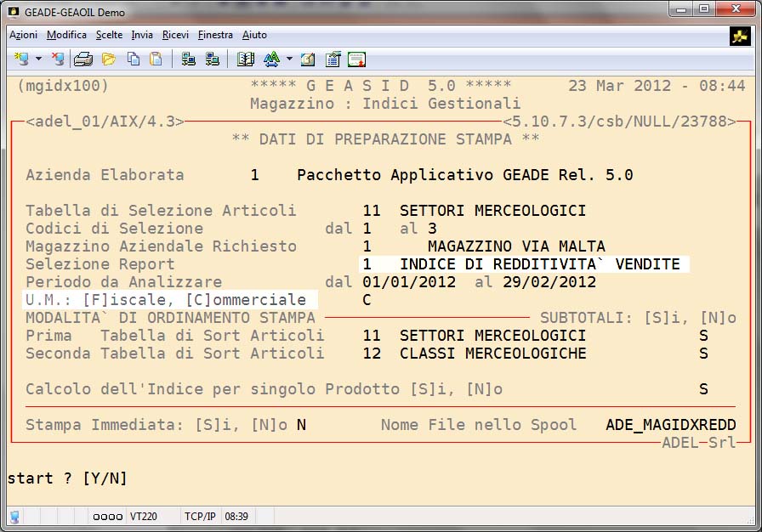Click the disconnect session icon
Image resolution: width=762 pixels, height=532 pixels.
(x=58, y=59)
